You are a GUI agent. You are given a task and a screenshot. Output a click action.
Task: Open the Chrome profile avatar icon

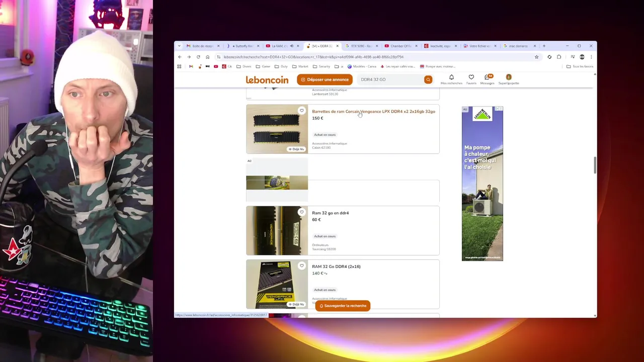tap(582, 57)
